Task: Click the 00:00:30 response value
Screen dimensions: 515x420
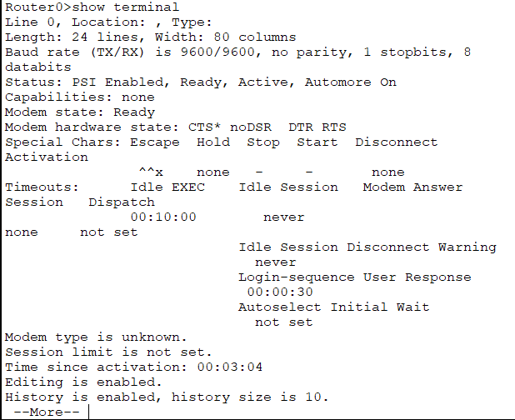Action: [280, 292]
